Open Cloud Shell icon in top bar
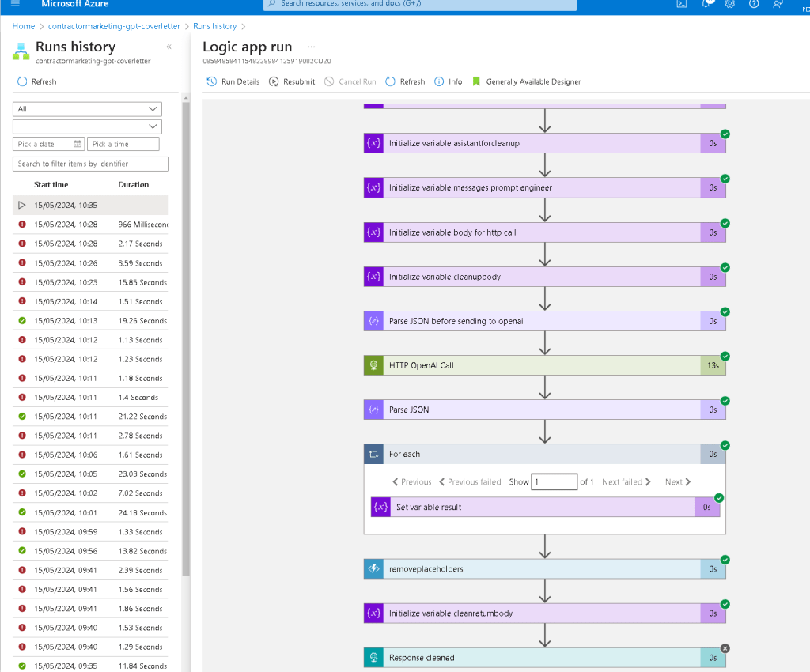 [x=682, y=4]
